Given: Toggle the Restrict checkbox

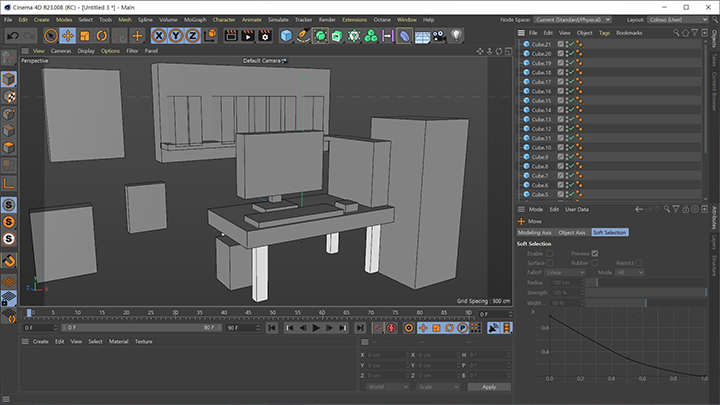Looking at the screenshot, I should [x=639, y=263].
